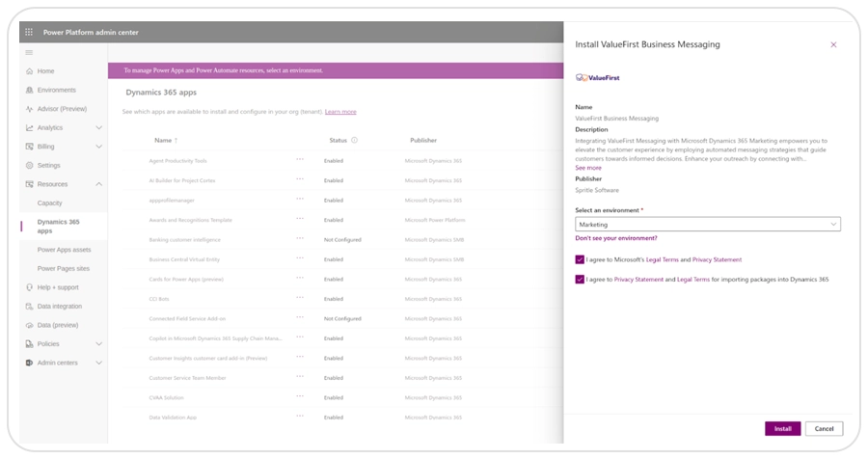Open Capacity under Resources
Screen dimensions: 868x459
click(x=50, y=203)
